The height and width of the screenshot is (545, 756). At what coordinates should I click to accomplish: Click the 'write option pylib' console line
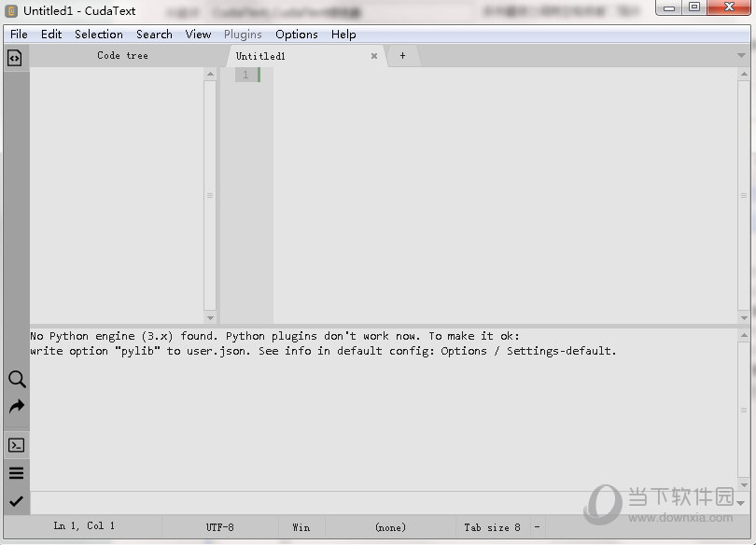tap(323, 351)
